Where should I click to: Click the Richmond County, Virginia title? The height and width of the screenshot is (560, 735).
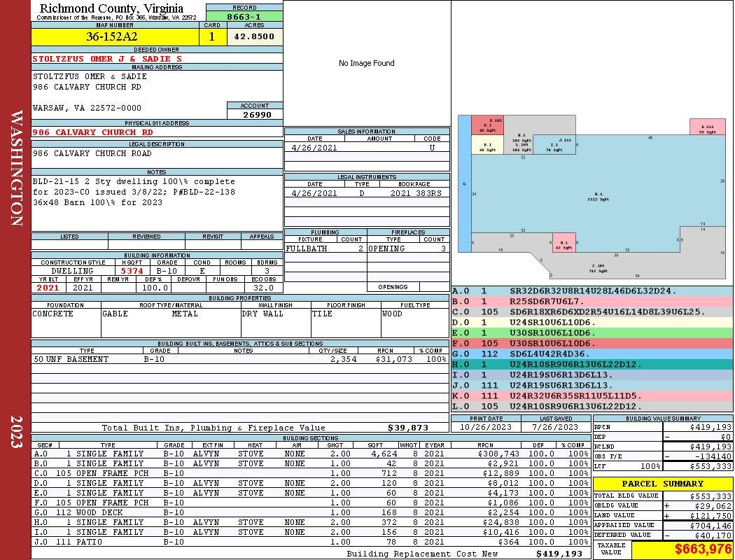[111, 8]
